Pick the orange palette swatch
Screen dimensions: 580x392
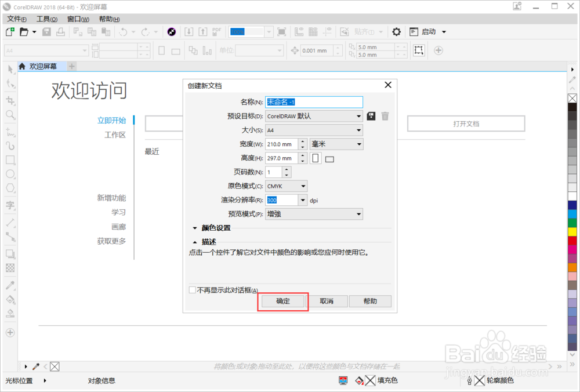[572, 267]
